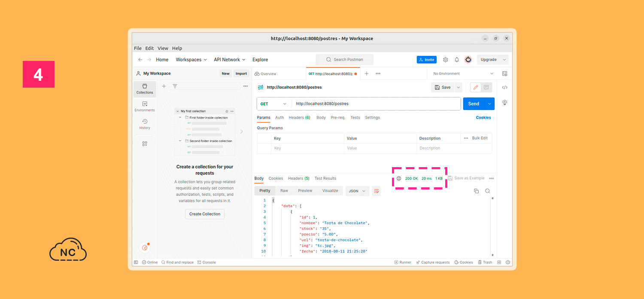Open Trash from the status bar
This screenshot has width=644, height=299.
coord(485,262)
